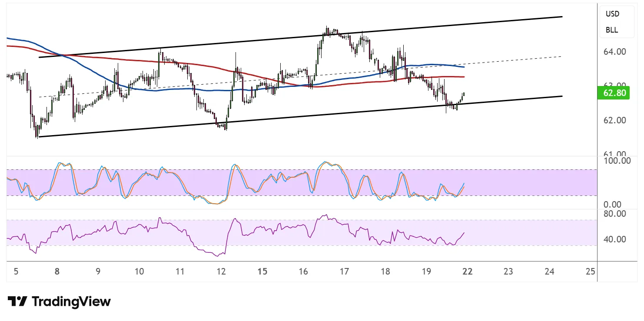Click date label 10 on time axis
Viewport: 644px width, 321px height.
pyautogui.click(x=139, y=272)
